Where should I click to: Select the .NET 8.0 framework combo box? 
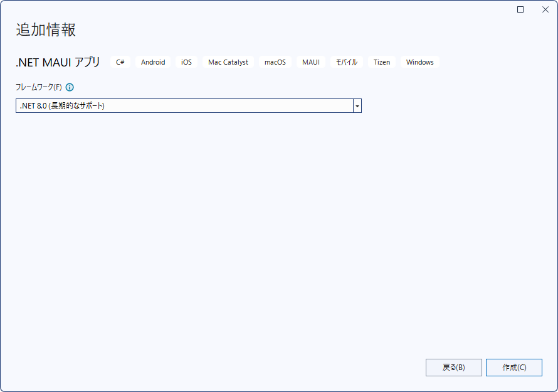189,106
